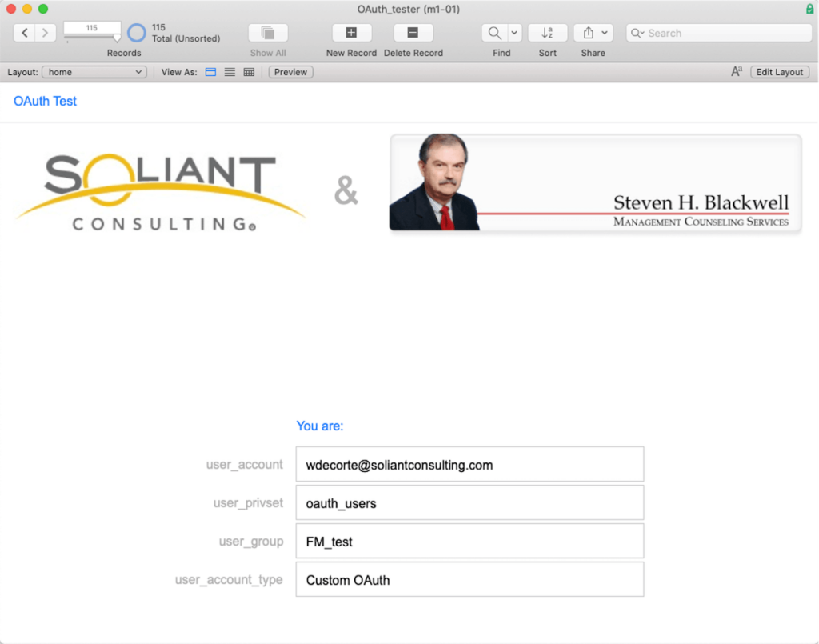The width and height of the screenshot is (819, 644).
Task: Click the Preview button
Action: (290, 72)
